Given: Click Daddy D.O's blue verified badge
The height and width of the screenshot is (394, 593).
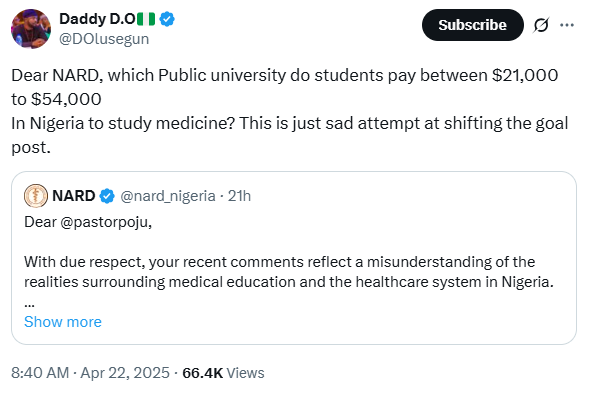Looking at the screenshot, I should pos(167,19).
